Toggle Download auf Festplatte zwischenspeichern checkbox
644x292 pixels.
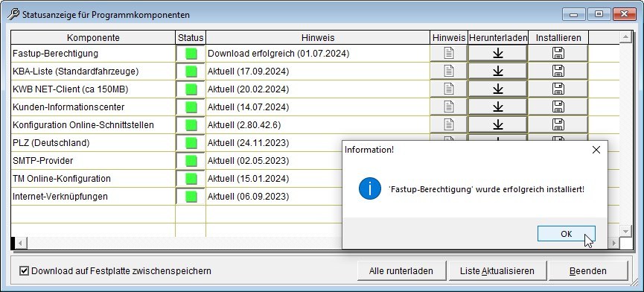click(25, 270)
